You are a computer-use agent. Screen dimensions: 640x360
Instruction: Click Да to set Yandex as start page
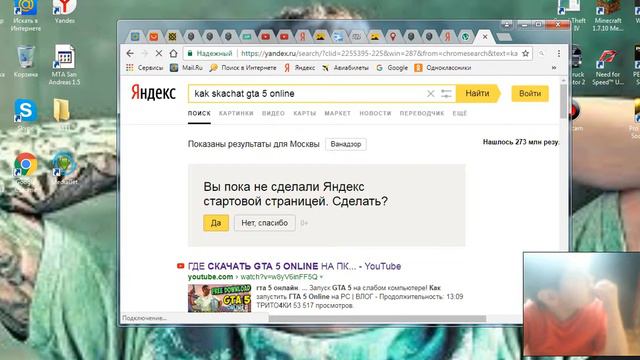216,223
